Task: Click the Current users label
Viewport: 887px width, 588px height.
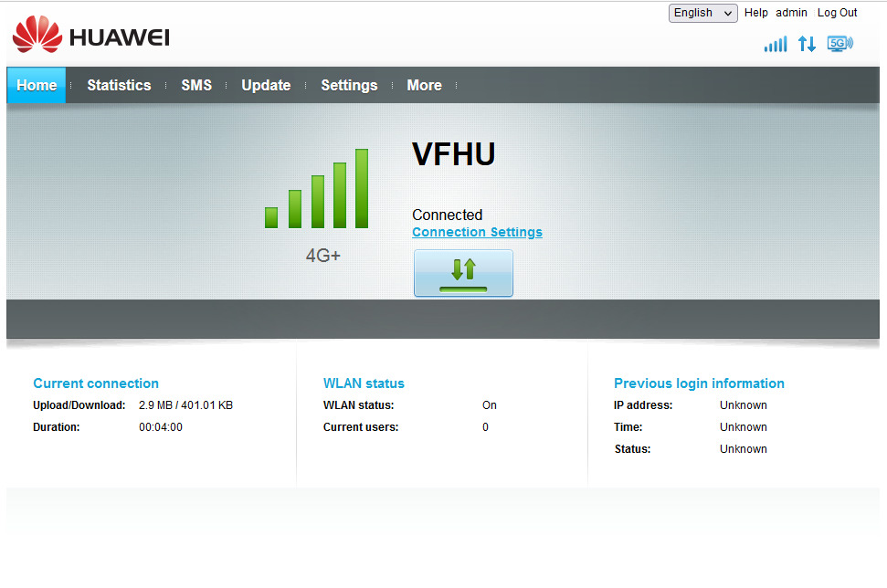Action: (361, 427)
